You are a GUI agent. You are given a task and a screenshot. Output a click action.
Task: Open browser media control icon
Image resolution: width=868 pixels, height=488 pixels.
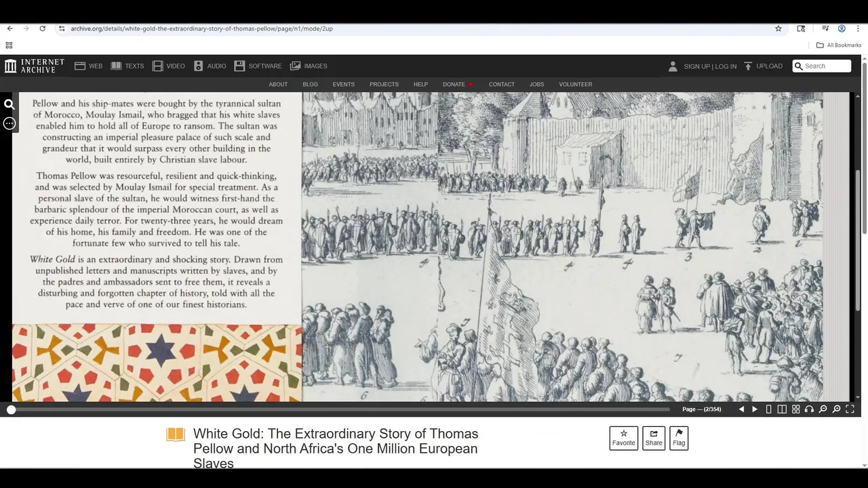(825, 28)
